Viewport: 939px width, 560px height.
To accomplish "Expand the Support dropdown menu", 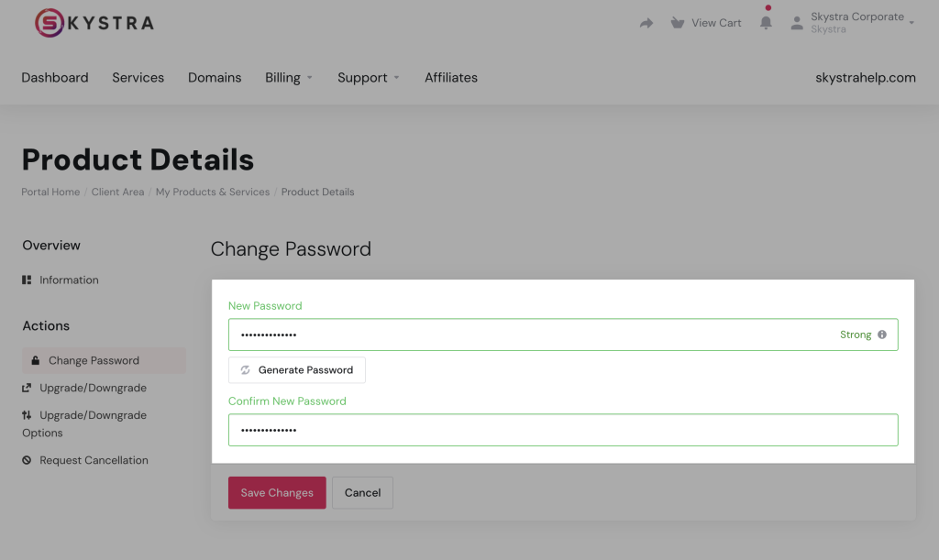I will (x=369, y=78).
